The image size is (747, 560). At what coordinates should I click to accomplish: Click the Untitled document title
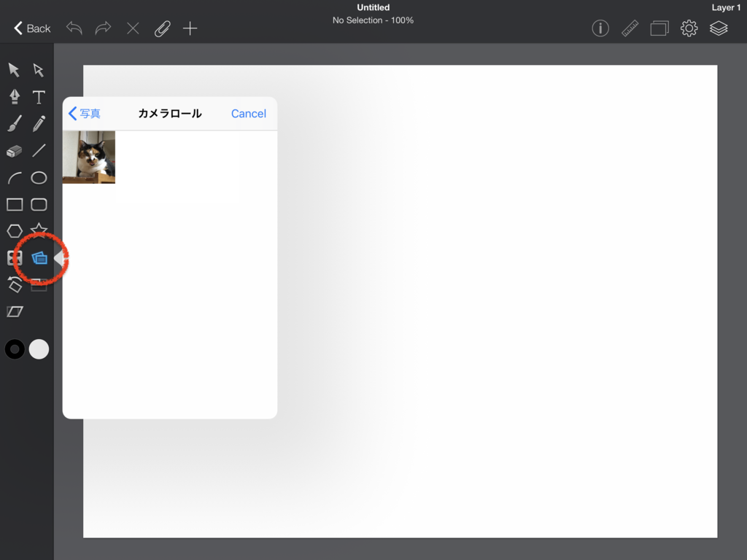tap(373, 7)
